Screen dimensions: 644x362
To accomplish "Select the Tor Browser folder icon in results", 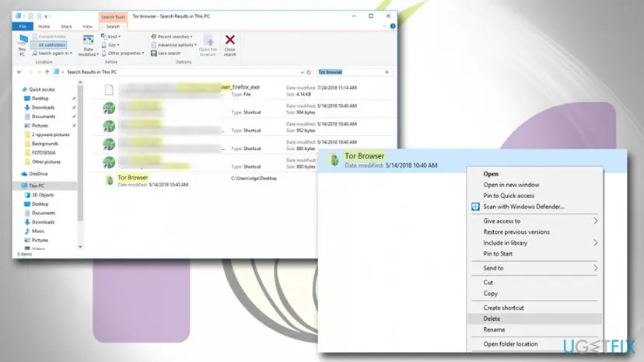I will pyautogui.click(x=109, y=180).
